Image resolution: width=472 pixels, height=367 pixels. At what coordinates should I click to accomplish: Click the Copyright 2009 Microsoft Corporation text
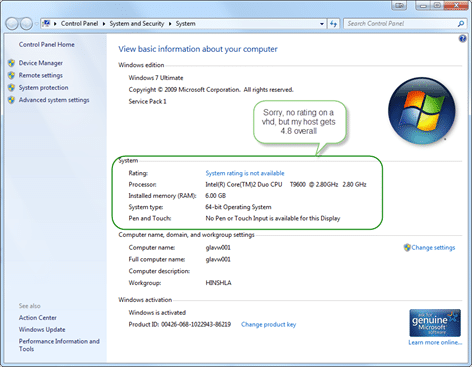[211, 90]
